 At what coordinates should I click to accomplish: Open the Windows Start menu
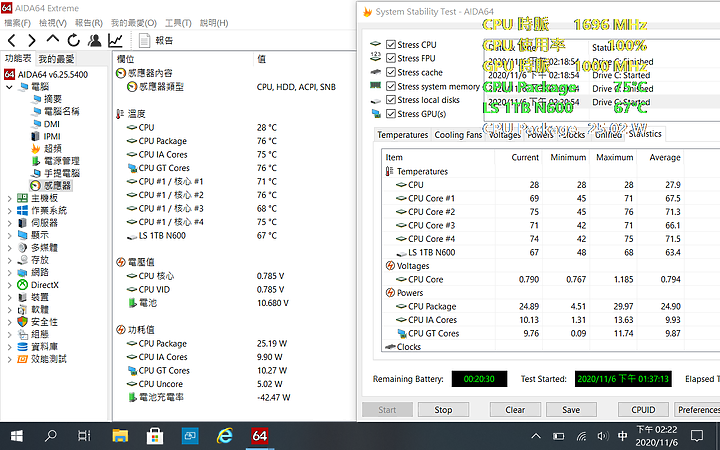[17, 435]
